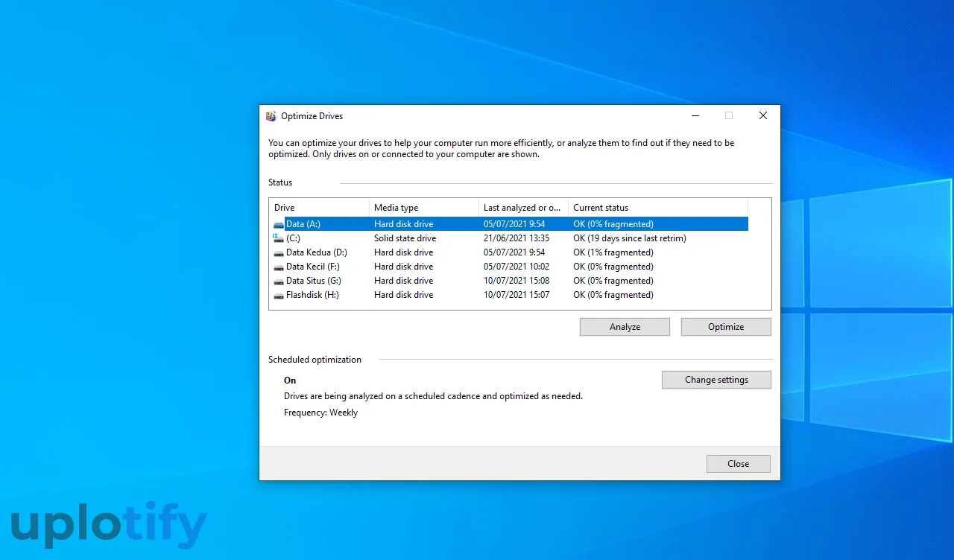This screenshot has width=954, height=560.
Task: Select the (C:) drive name
Action: pos(294,238)
